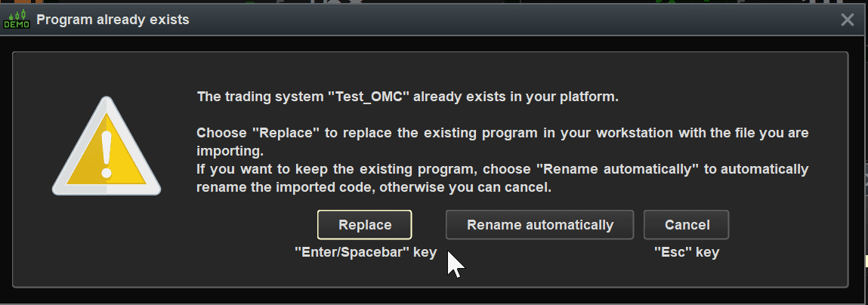Click the "otherwise you can cancel" text
Viewport: 868px width, 305px height.
point(482,187)
